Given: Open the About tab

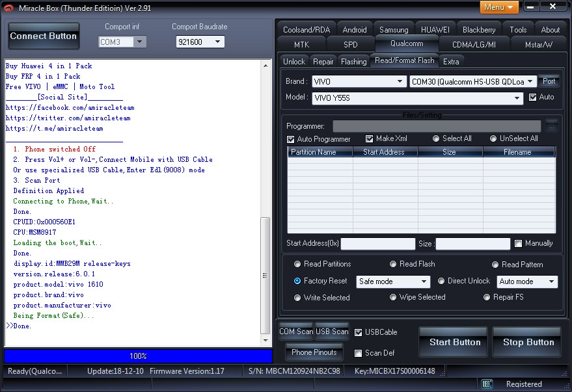Looking at the screenshot, I should (550, 30).
